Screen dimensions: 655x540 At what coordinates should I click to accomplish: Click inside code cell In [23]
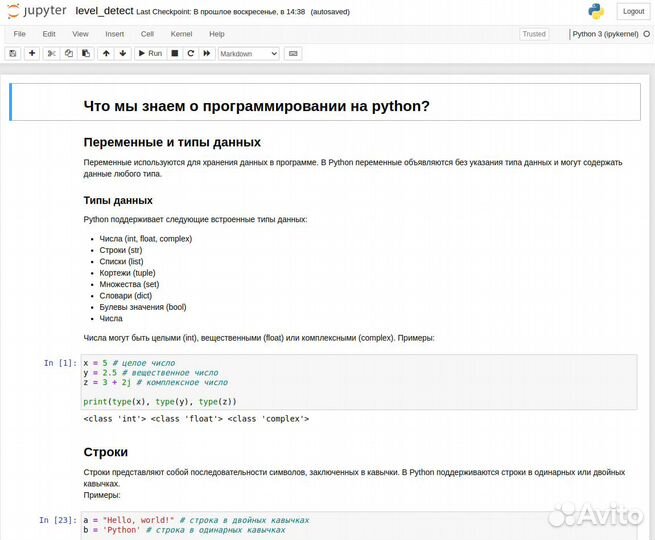click(359, 525)
